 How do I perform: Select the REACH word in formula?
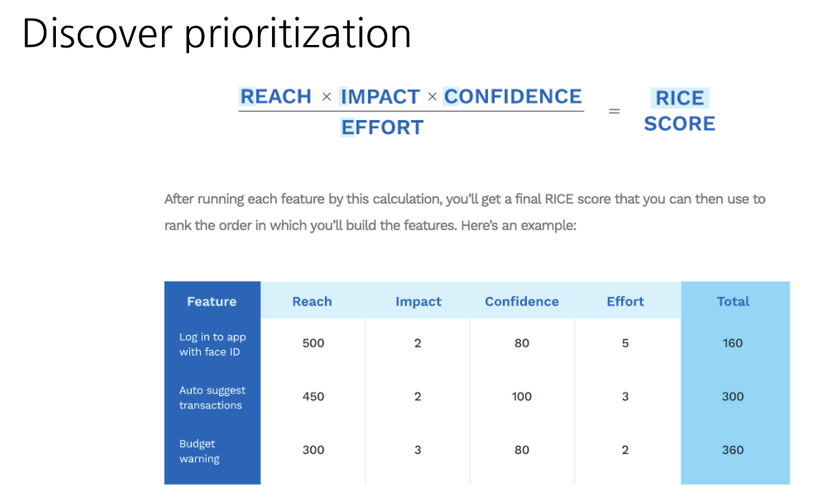(x=276, y=96)
